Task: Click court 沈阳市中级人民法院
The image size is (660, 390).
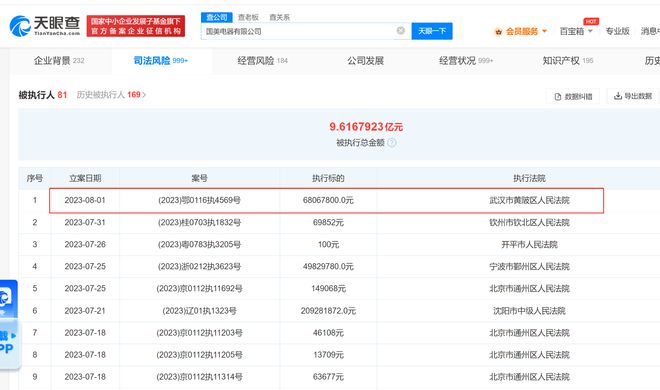Action: tap(529, 311)
